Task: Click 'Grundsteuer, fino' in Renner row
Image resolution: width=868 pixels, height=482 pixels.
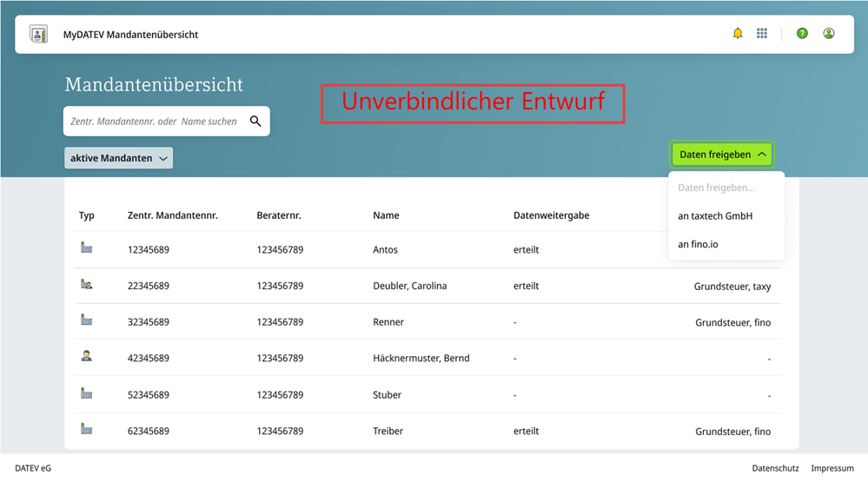Action: click(x=733, y=322)
